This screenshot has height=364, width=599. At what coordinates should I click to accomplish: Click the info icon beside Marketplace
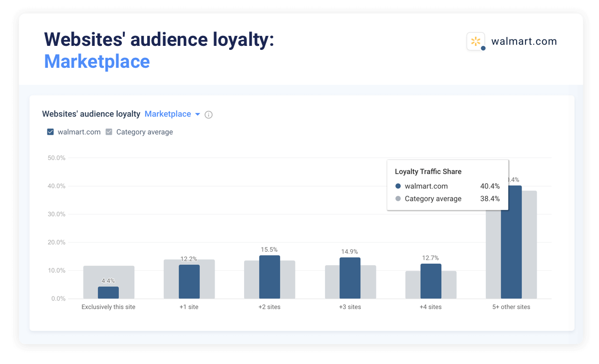point(209,115)
